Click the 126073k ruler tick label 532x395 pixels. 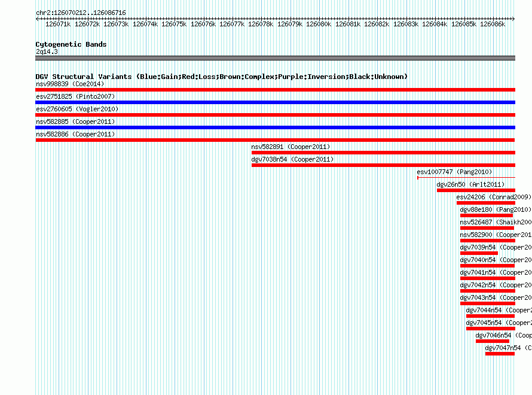[x=116, y=24]
